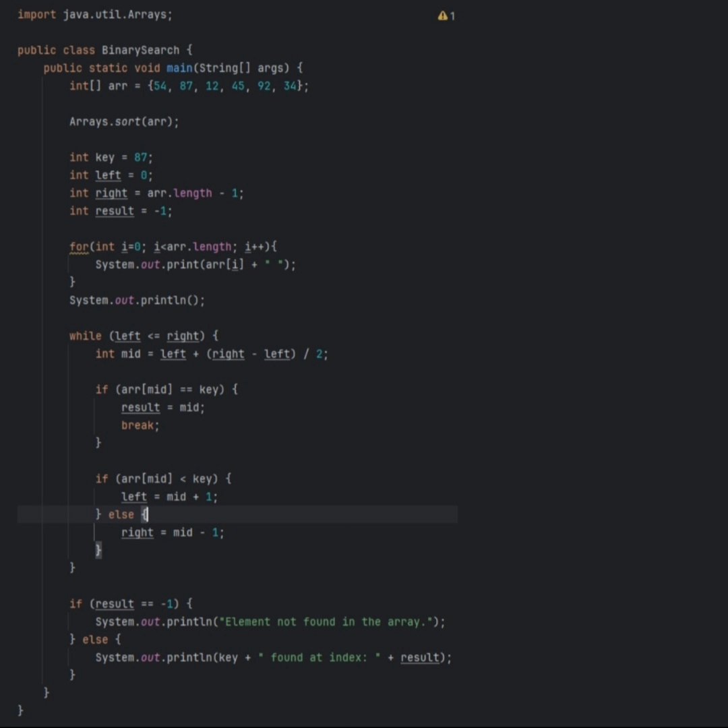
Task: Click 'Arrays.sort(arr);' line
Action: (124, 121)
